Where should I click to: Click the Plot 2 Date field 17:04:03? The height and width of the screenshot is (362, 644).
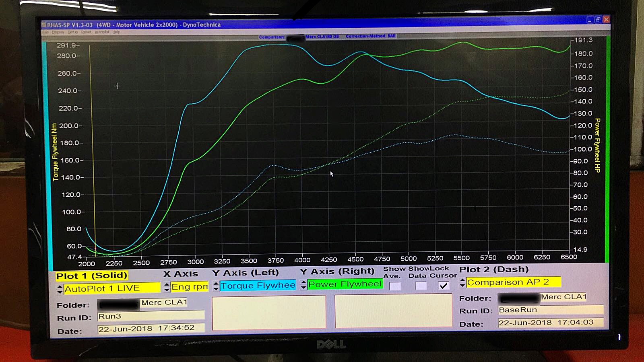pos(551,323)
